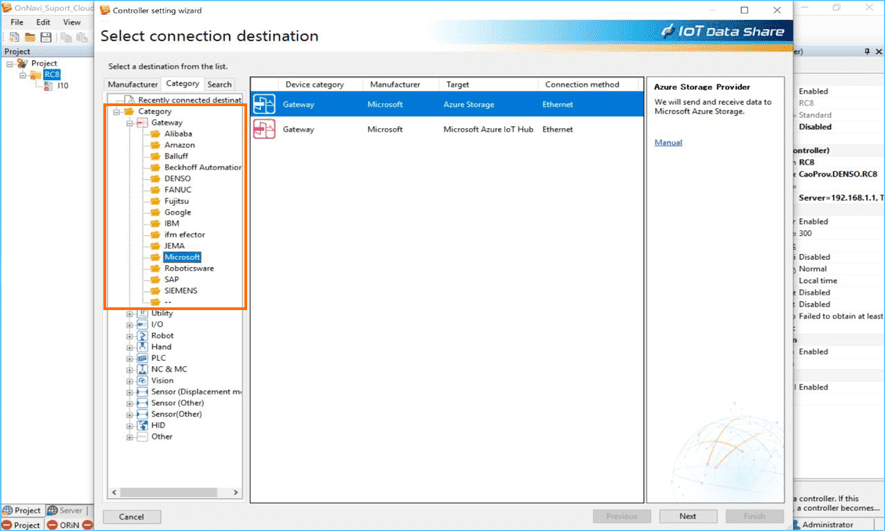The height and width of the screenshot is (531, 885).
Task: Switch to the Server tab at bottom left
Action: click(65, 510)
